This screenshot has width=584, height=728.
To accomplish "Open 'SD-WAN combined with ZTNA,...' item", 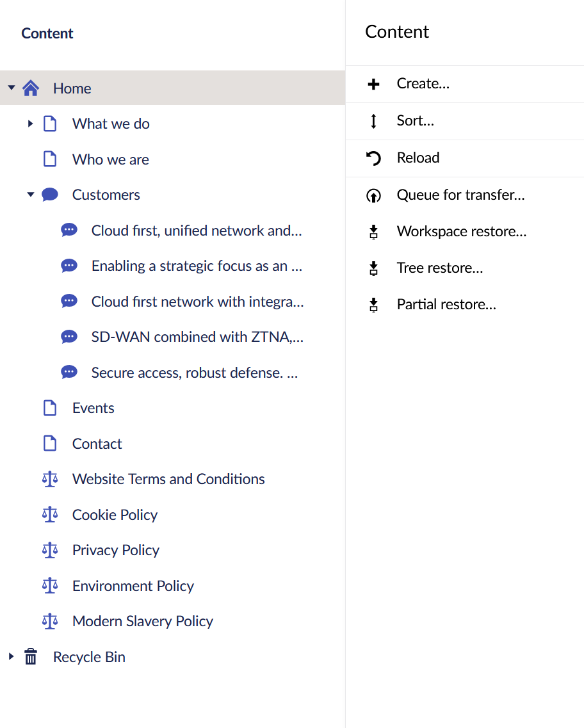I will coord(197,337).
